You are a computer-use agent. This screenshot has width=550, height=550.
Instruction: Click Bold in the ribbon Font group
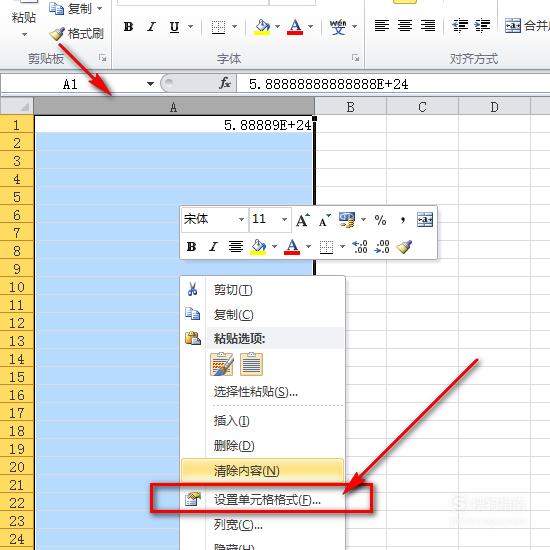(x=128, y=27)
